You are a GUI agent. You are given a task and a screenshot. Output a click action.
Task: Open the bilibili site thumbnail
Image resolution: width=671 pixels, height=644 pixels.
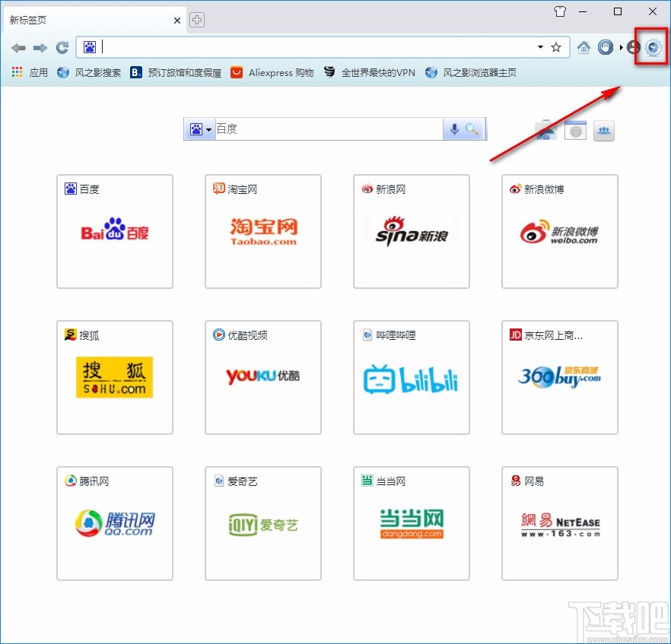[x=411, y=378]
